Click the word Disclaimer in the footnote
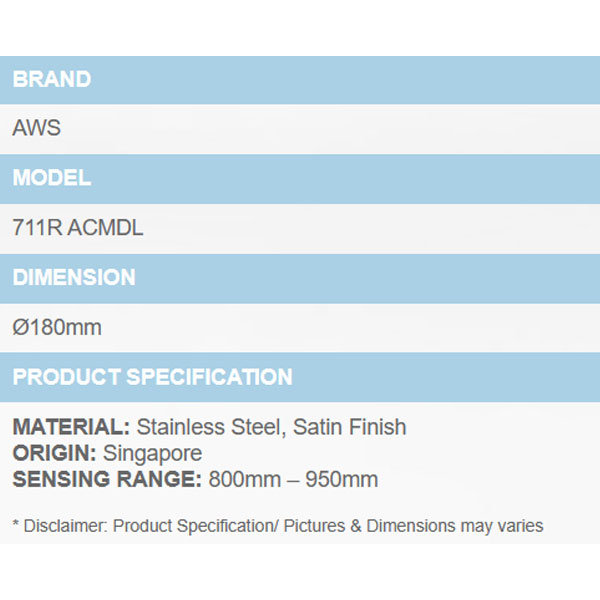Image resolution: width=600 pixels, height=600 pixels. [x=60, y=525]
